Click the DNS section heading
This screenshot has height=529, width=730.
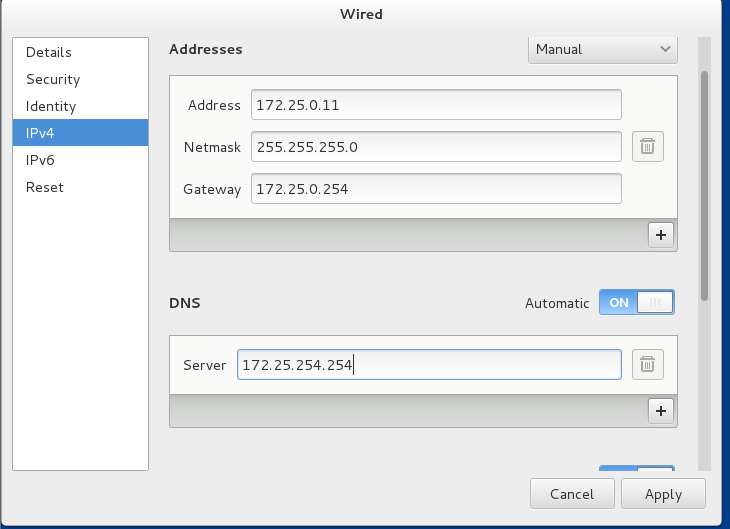point(185,303)
